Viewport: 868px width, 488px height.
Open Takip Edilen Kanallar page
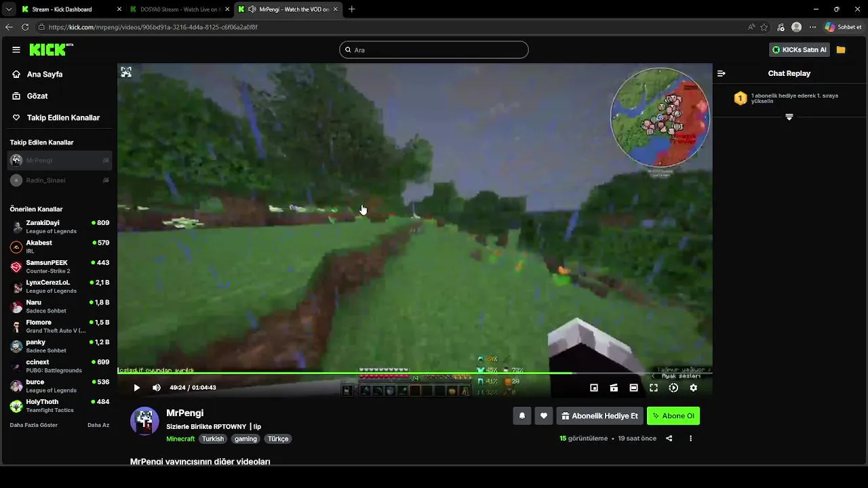63,118
